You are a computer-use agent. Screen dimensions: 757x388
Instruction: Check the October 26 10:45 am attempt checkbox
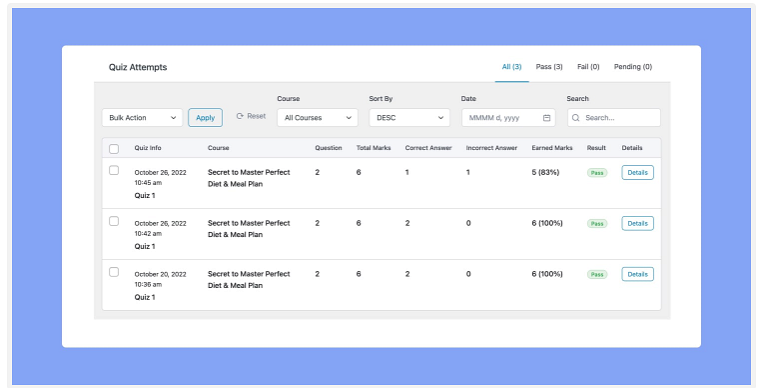(114, 170)
